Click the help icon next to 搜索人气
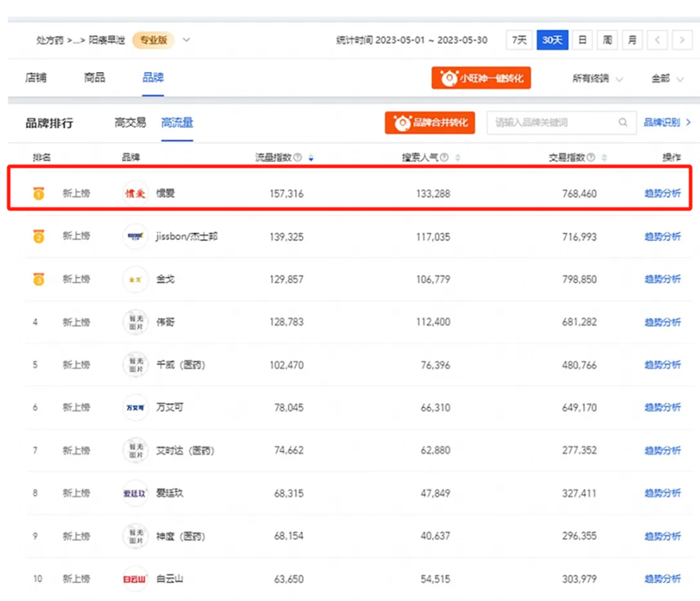700x601 pixels. pos(445,158)
